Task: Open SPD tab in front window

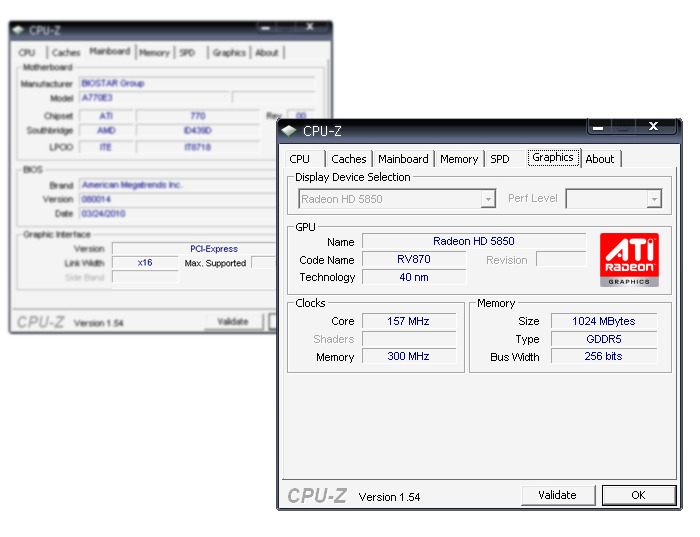Action: 500,159
